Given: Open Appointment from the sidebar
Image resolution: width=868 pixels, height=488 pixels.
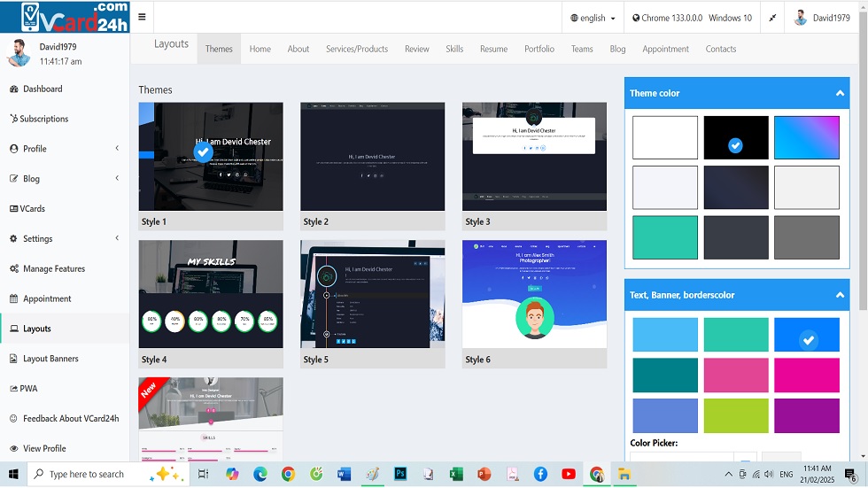Looking at the screenshot, I should [47, 298].
